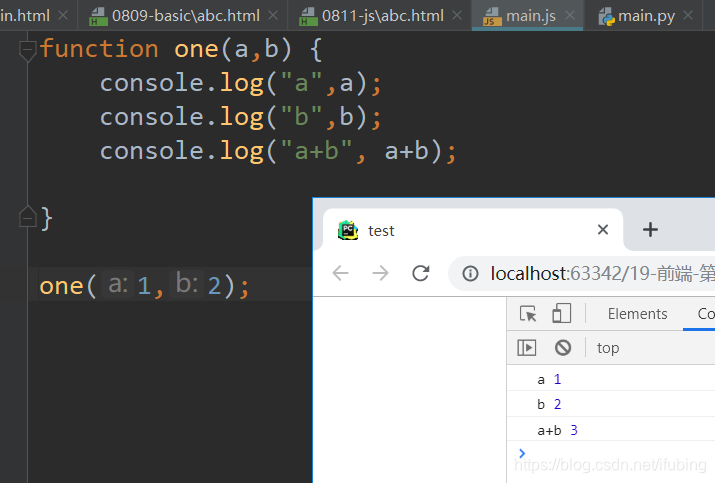Collapse function one using the top fold marker
715x483 pixels.
click(x=27, y=50)
